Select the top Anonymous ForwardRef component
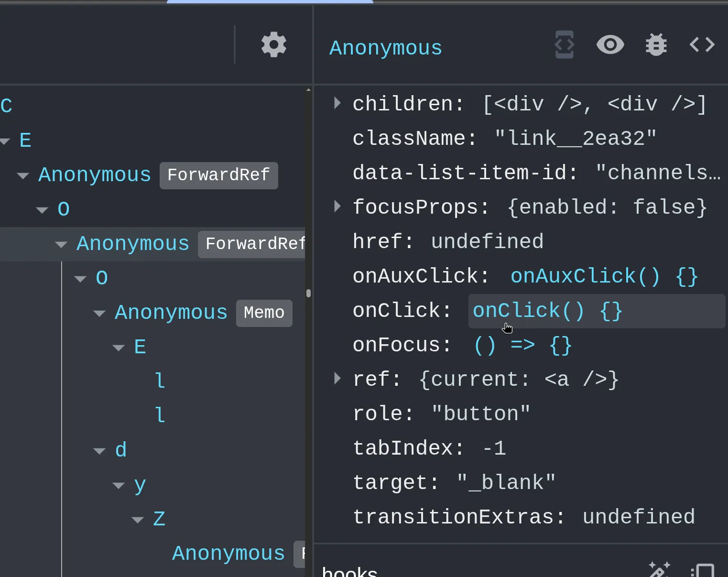This screenshot has width=728, height=577. 95,175
